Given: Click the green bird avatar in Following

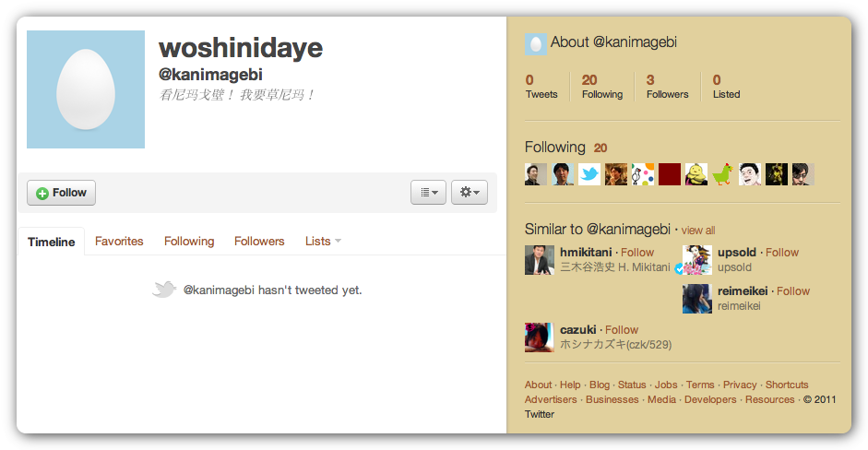Looking at the screenshot, I should (x=723, y=174).
